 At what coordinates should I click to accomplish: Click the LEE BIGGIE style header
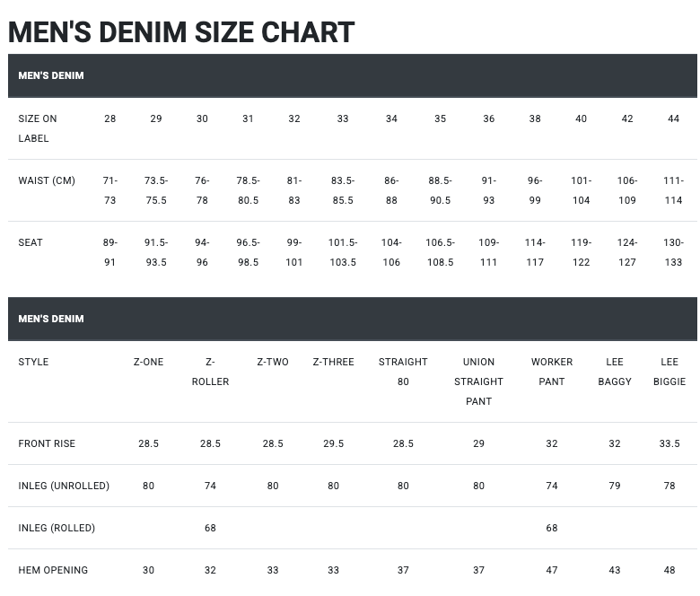[669, 372]
